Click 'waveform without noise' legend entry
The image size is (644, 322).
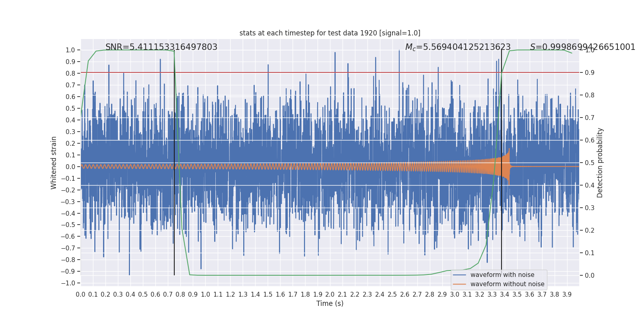pos(507,284)
